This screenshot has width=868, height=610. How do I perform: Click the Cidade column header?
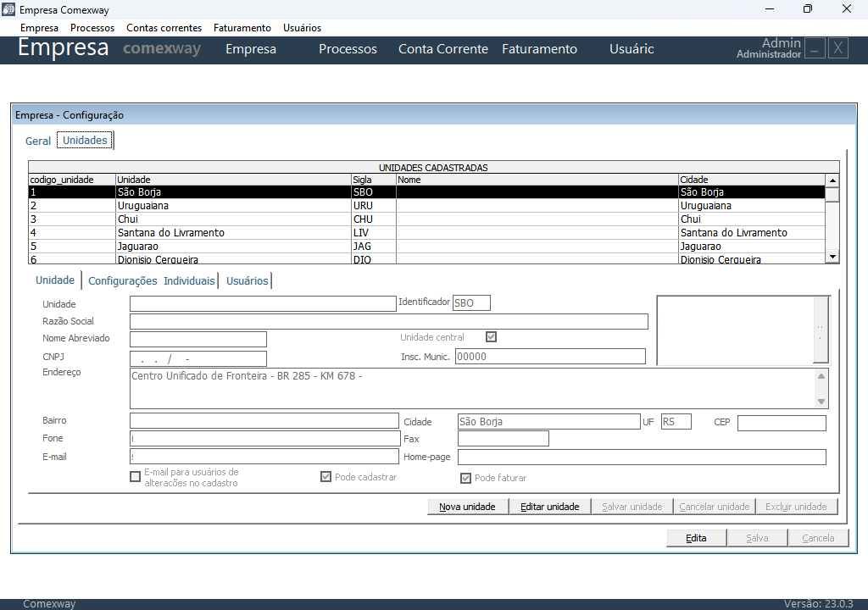pyautogui.click(x=752, y=180)
